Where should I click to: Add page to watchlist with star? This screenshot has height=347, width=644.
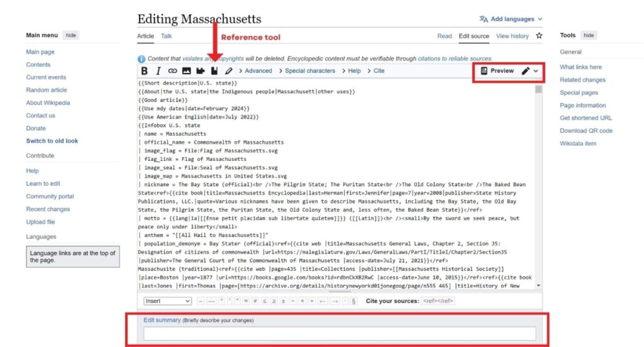tap(539, 36)
